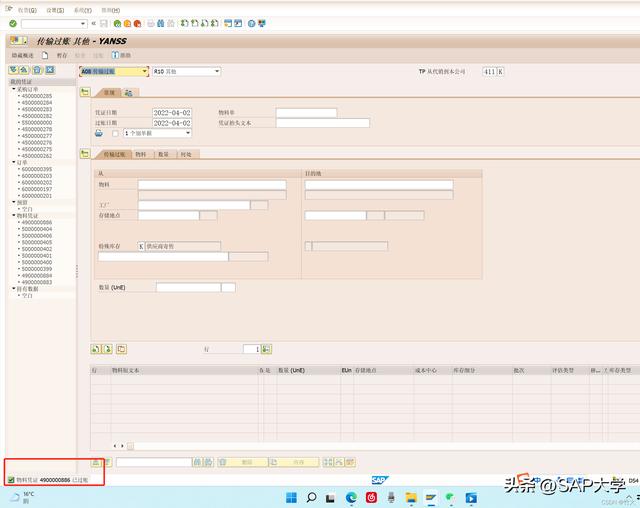
Task: Click the expand-all icon above document tree
Action: click(13, 70)
